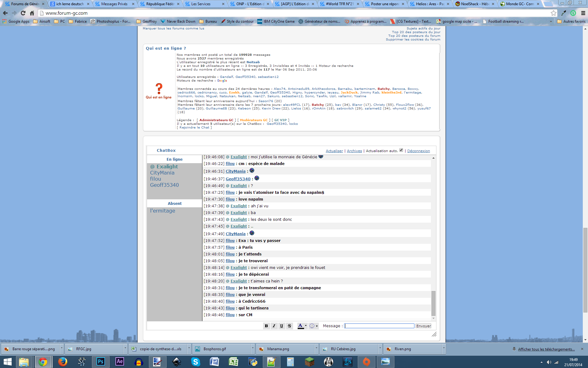588x368 pixels.
Task: Open the Forums de Génec tab
Action: pyautogui.click(x=23, y=4)
